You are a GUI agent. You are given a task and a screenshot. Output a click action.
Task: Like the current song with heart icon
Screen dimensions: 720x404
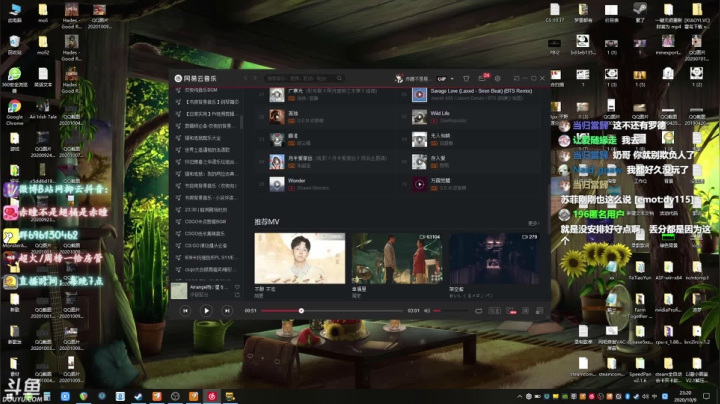pos(237,287)
